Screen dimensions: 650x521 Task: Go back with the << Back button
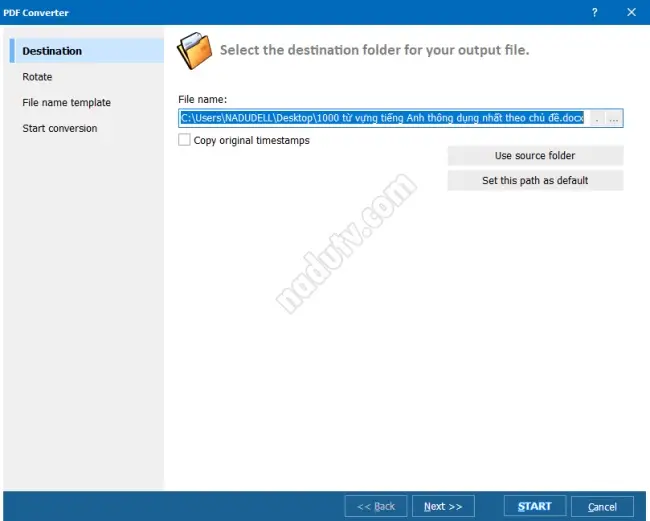click(376, 506)
